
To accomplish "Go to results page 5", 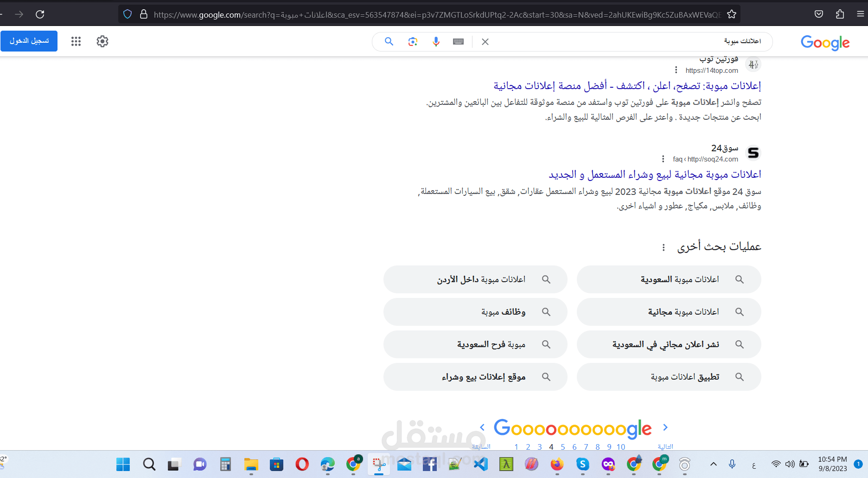I will tap(562, 447).
